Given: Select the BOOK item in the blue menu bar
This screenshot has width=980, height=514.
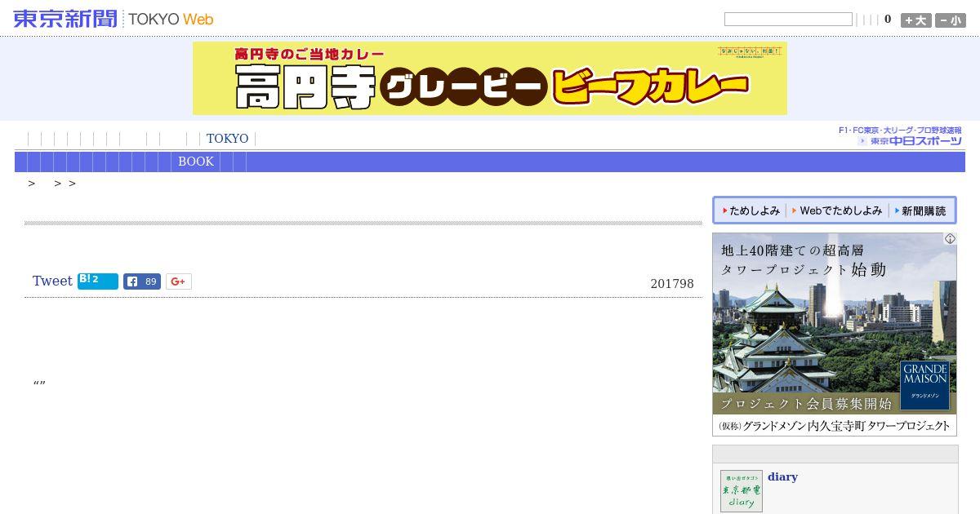Looking at the screenshot, I should 196,162.
